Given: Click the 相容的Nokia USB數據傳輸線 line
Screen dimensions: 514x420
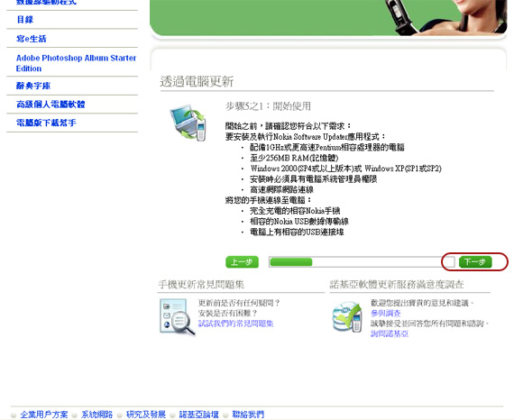Looking at the screenshot, I should click(299, 222).
